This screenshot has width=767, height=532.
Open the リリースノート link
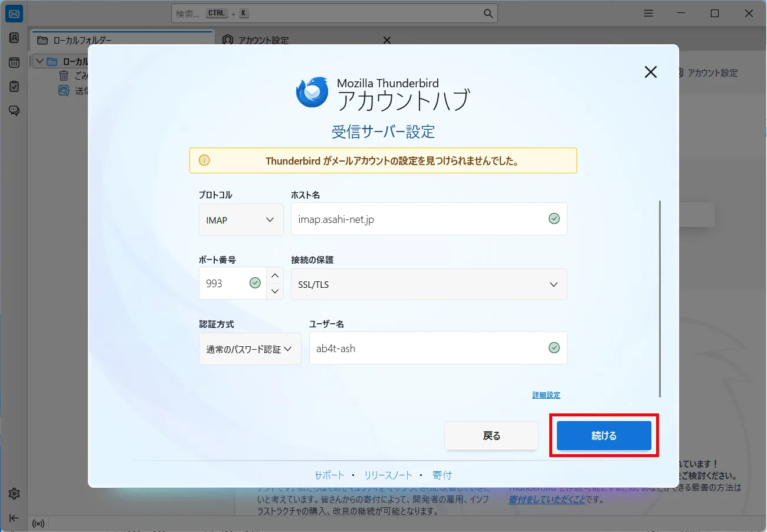[x=388, y=474]
